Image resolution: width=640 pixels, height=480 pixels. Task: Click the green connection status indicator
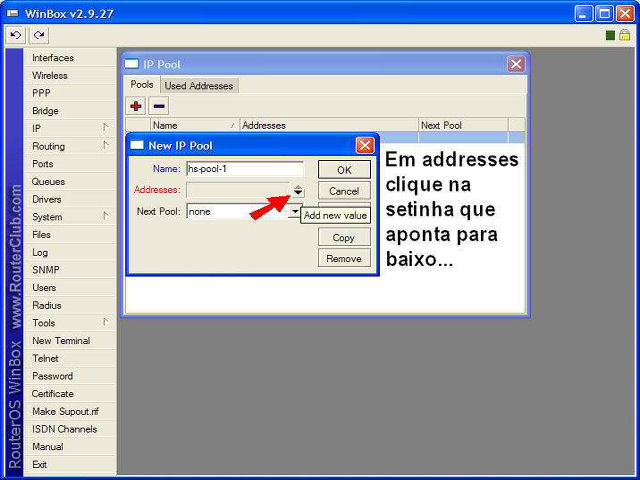610,35
